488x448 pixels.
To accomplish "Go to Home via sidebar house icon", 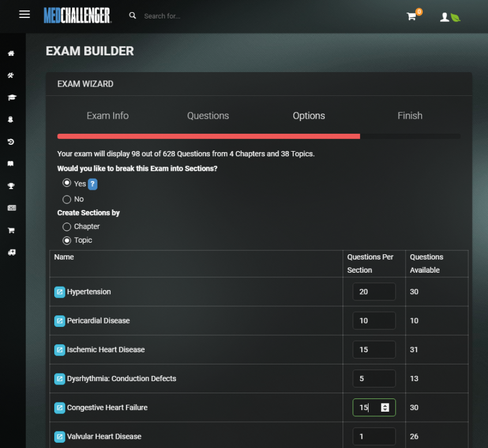I will click(x=11, y=54).
